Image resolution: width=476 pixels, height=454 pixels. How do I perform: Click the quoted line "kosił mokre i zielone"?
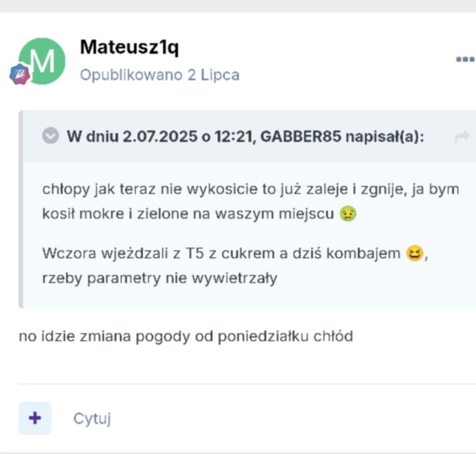click(188, 214)
